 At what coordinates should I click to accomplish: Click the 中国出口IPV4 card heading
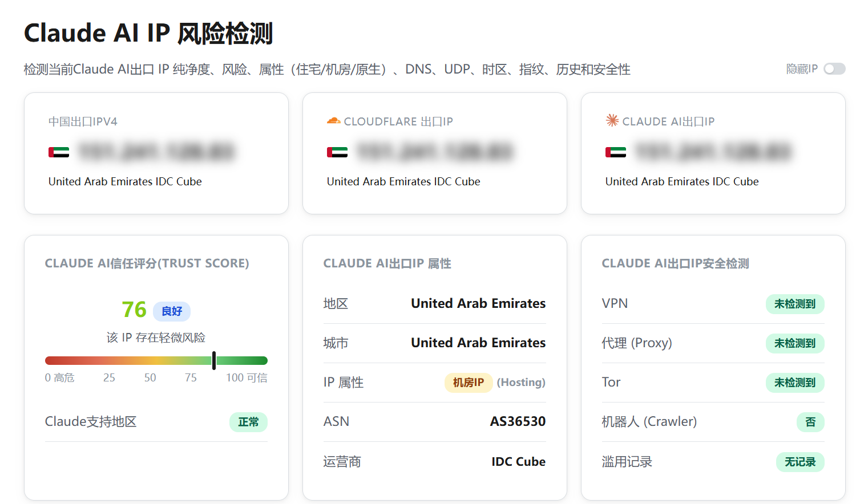[83, 121]
